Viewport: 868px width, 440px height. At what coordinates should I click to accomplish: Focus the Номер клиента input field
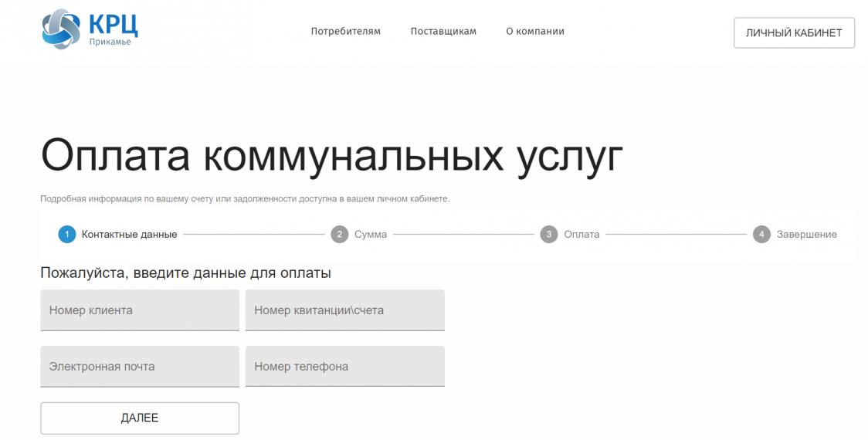[x=140, y=310]
